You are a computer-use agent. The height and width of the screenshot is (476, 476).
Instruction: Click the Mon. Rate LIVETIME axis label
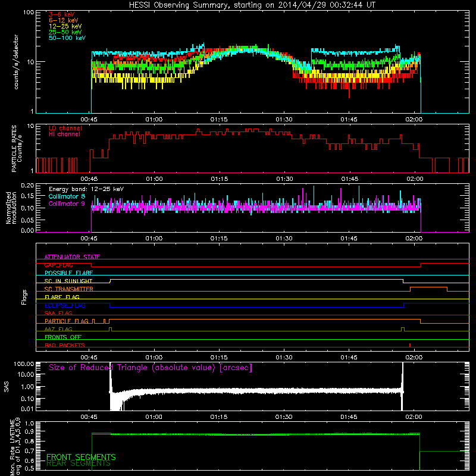15,447
